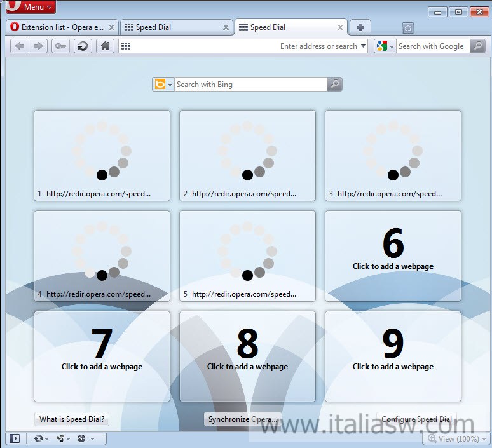Screen dimensions: 492x448
Task: Go back with the Back arrow
Action: pos(20,46)
